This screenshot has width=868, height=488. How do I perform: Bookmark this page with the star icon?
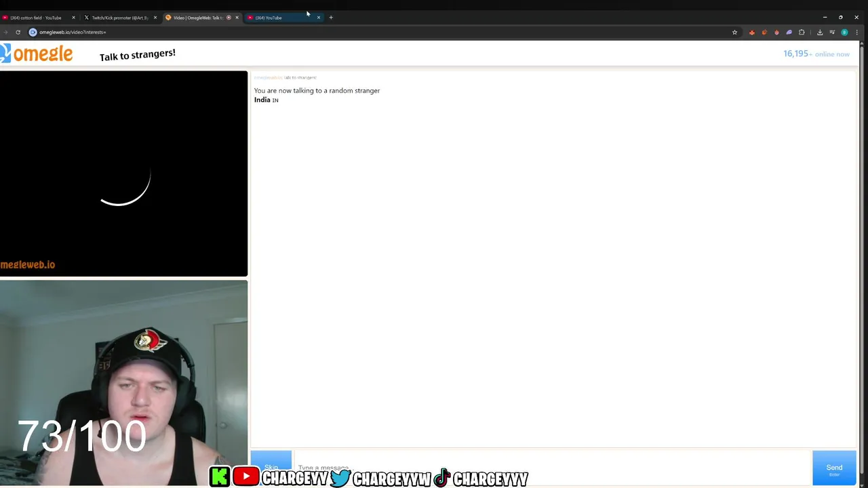(x=734, y=32)
